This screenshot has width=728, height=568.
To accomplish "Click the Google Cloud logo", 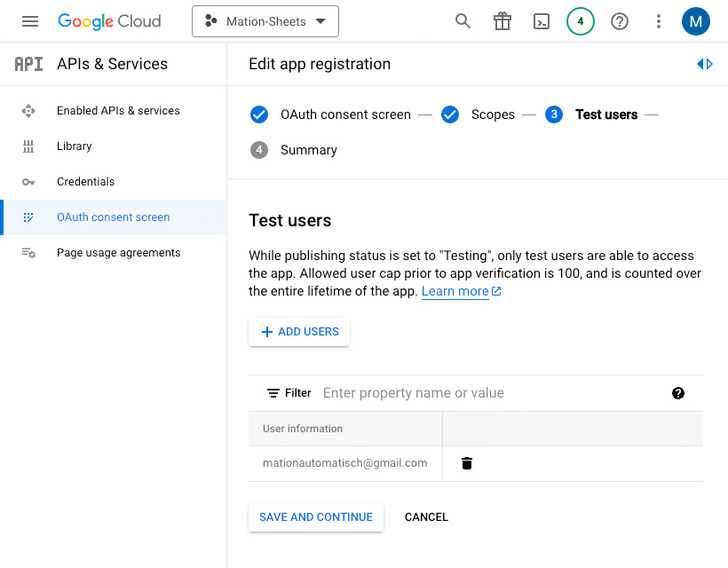I will pyautogui.click(x=109, y=21).
